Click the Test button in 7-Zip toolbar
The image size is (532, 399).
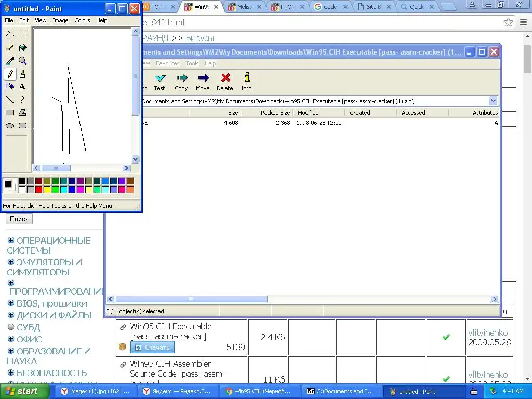click(x=159, y=82)
